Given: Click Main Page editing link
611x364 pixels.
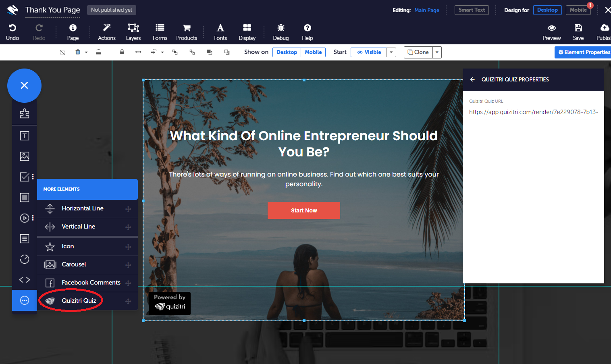Looking at the screenshot, I should click(427, 10).
